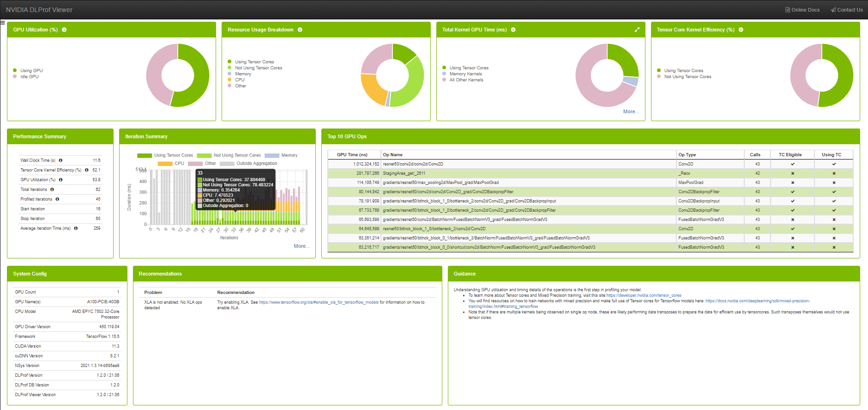868x410 pixels.
Task: Sort table by the GPU Time (ns) column header
Action: (x=352, y=155)
